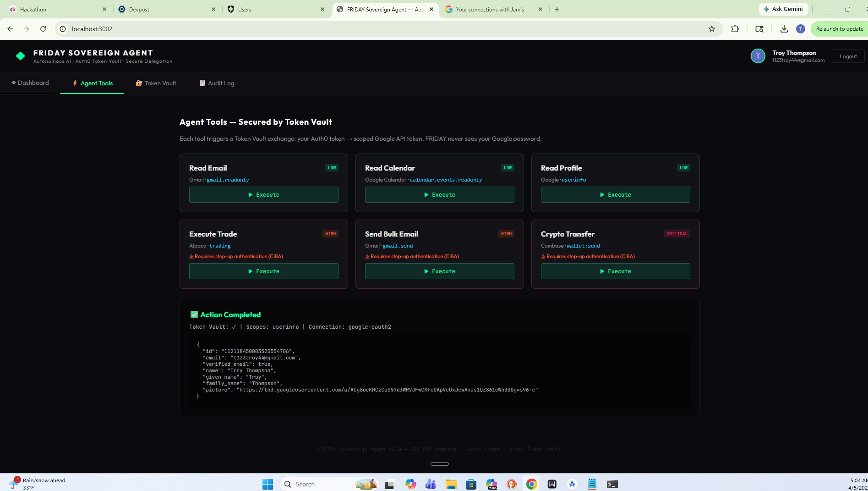868x491 pixels.
Task: Select the Agent Tools tab
Action: coord(92,83)
